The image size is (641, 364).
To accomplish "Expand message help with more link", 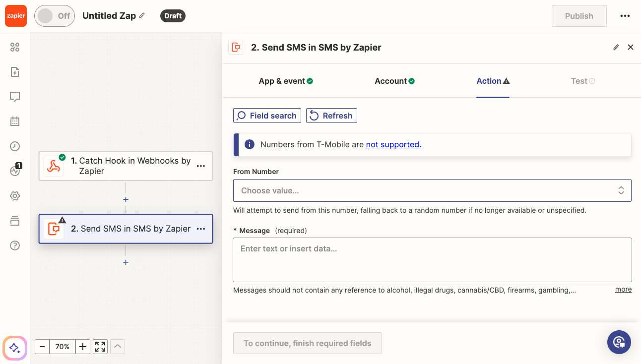I will click(624, 289).
